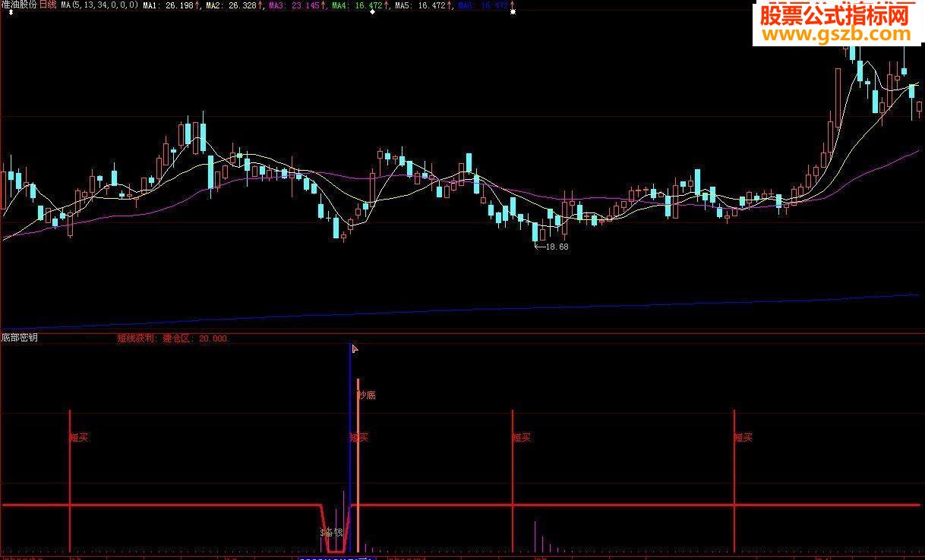The image size is (925, 560).
Task: Click the last 短买 signal at far right
Action: (x=743, y=437)
